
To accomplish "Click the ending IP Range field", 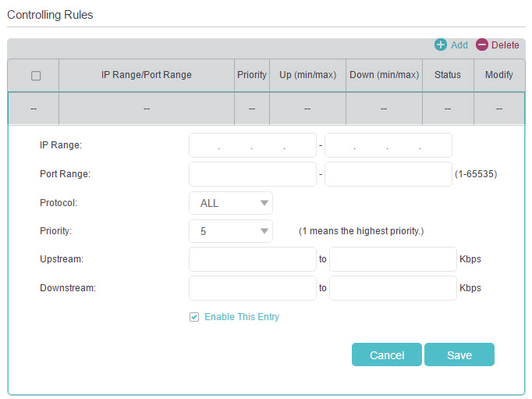I will pyautogui.click(x=388, y=145).
